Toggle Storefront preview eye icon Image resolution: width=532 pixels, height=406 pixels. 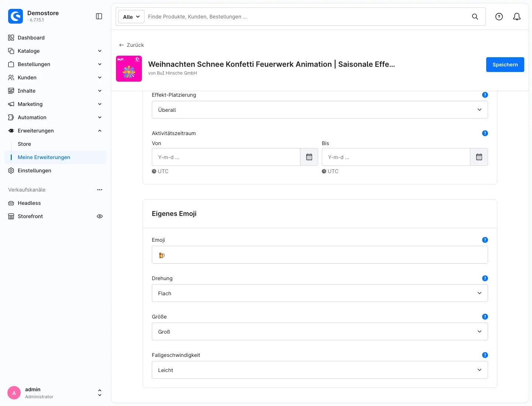pyautogui.click(x=100, y=216)
